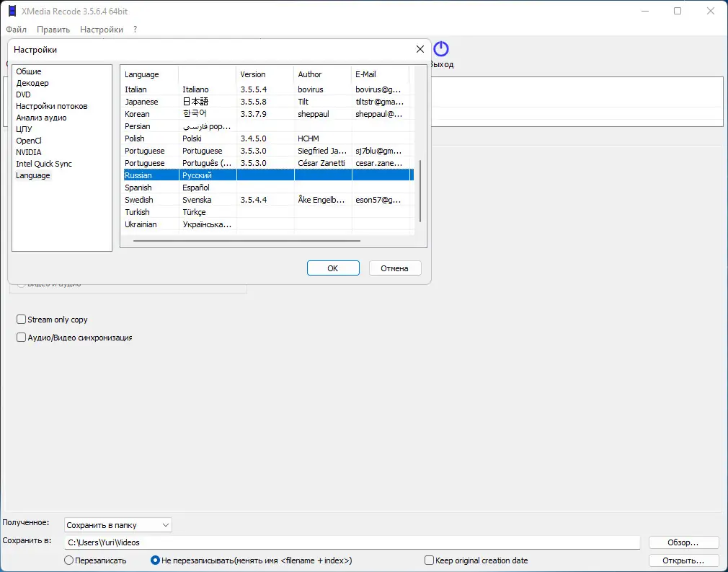
Task: Select the Spanish language row
Action: (267, 188)
